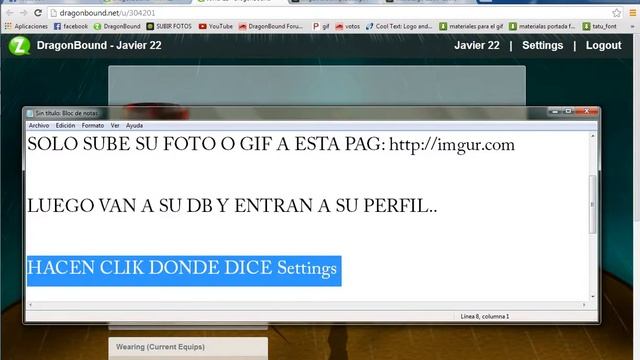
Task: Click the line LUEGO VAN A SU DB
Action: pos(232,206)
